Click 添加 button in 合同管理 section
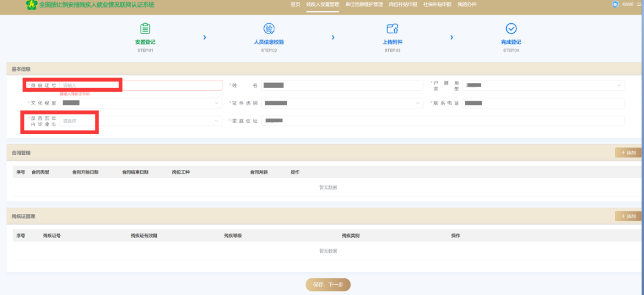 pyautogui.click(x=628, y=153)
